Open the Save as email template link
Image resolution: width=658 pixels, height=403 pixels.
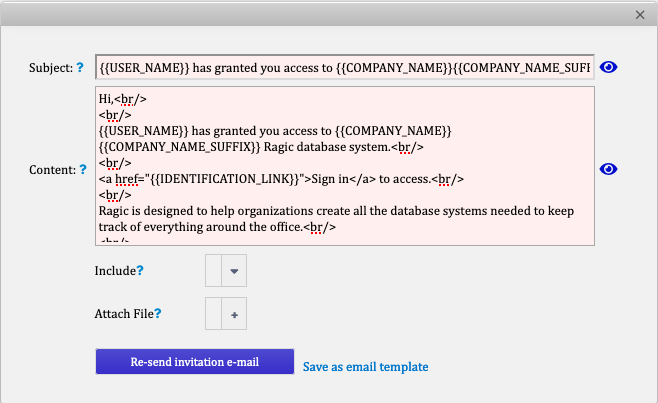(x=366, y=367)
